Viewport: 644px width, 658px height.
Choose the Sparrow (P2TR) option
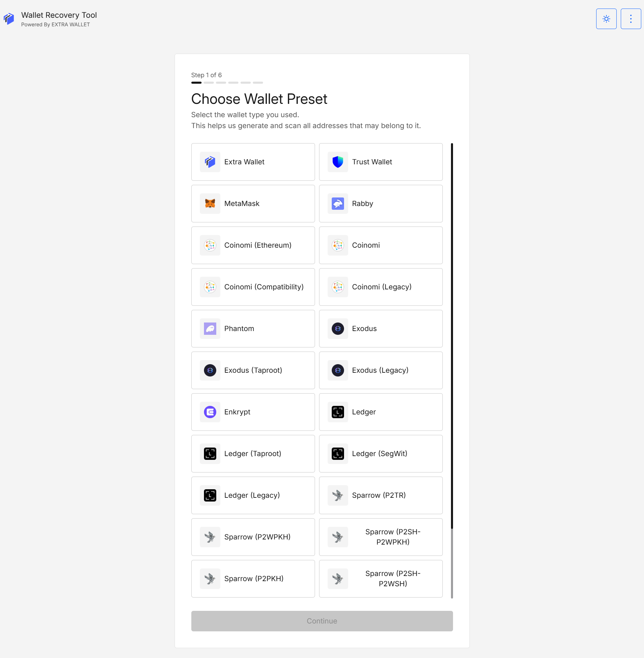pyautogui.click(x=381, y=495)
